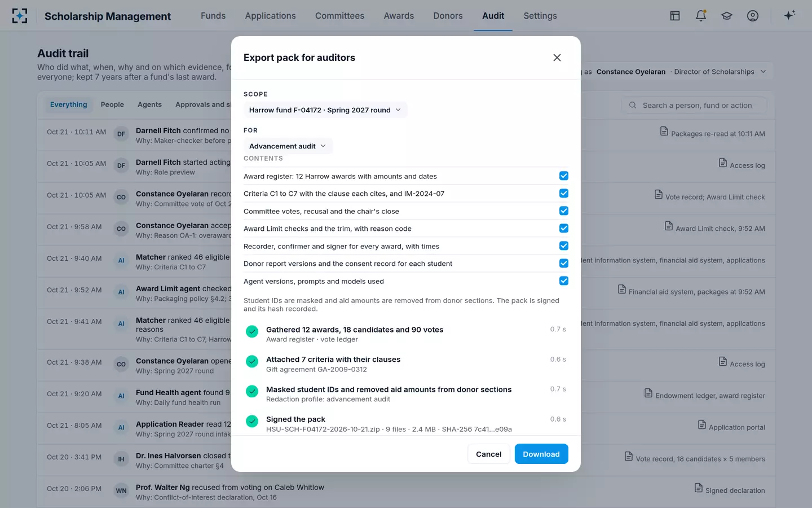This screenshot has width=812, height=508.
Task: Open the 'Application portal' document icon
Action: (702, 425)
